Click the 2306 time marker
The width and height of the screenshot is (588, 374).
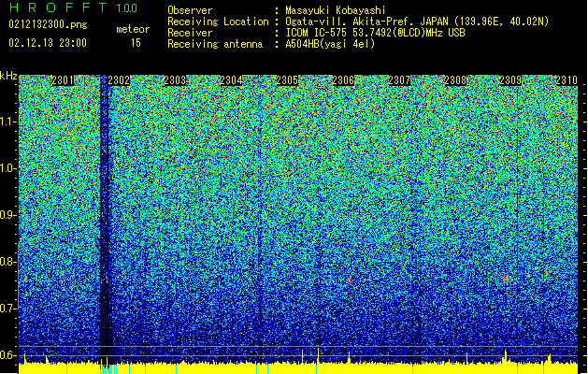(343, 80)
